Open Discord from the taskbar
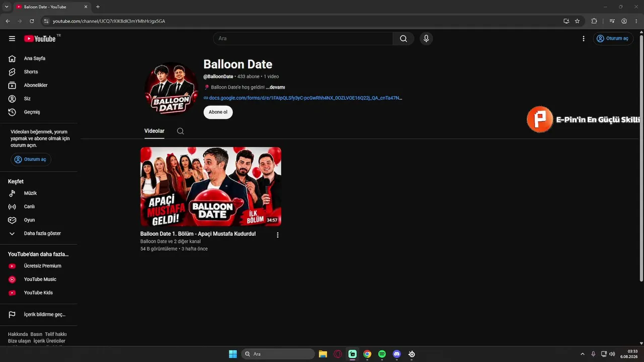The height and width of the screenshot is (362, 644). click(x=396, y=354)
